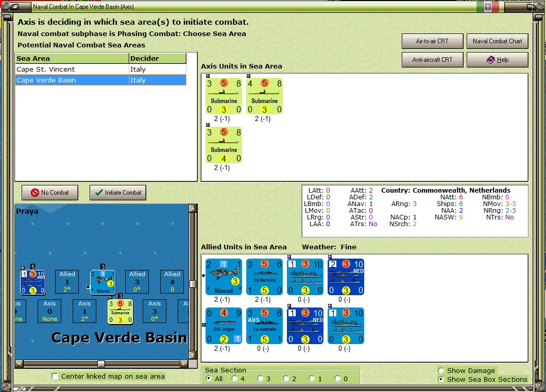546x392 pixels.
Task: Click the Axis 0 None sea box
Action: click(49, 311)
